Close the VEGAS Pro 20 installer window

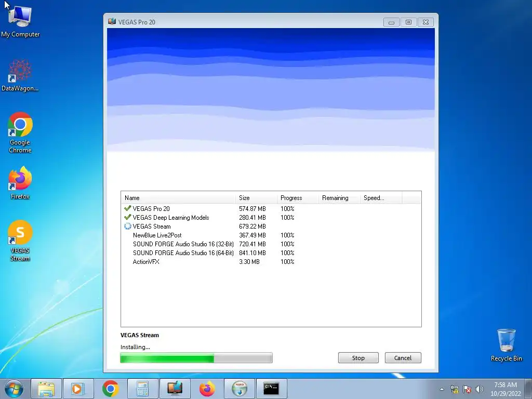tap(426, 22)
